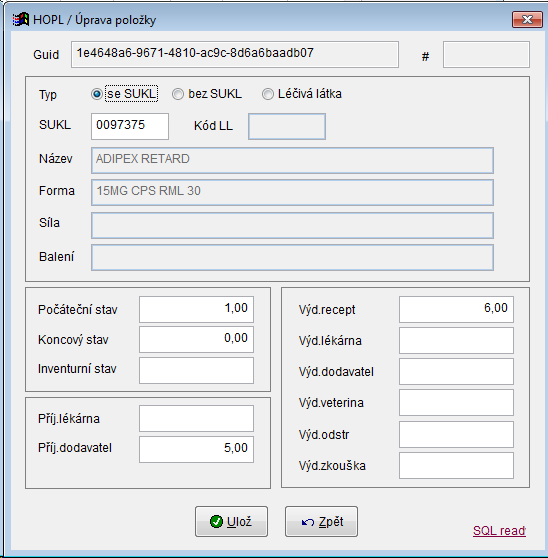Select the 'Léčivá látka' radio option

tap(268, 94)
